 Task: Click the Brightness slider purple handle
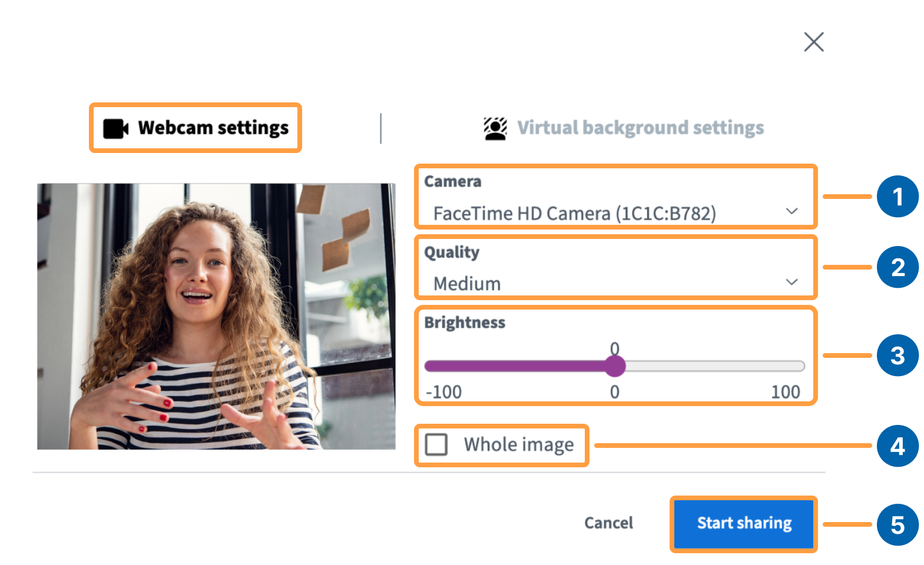pos(615,366)
